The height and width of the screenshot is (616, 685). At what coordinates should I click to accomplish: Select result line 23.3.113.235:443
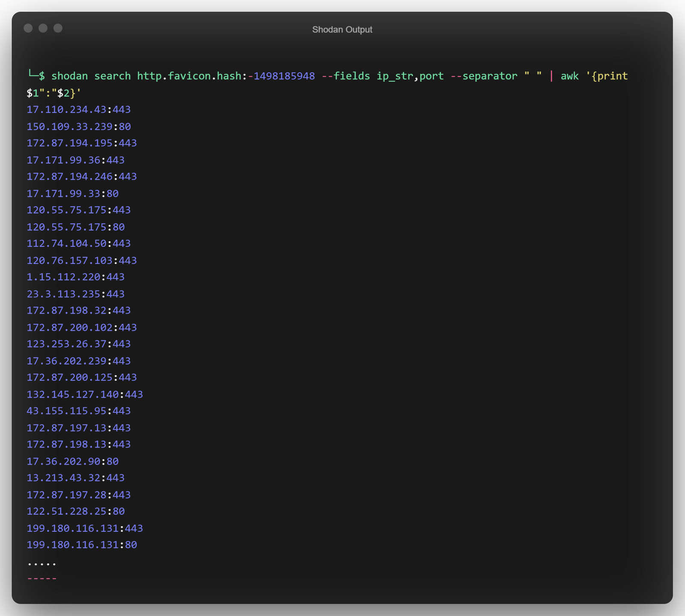(x=76, y=294)
